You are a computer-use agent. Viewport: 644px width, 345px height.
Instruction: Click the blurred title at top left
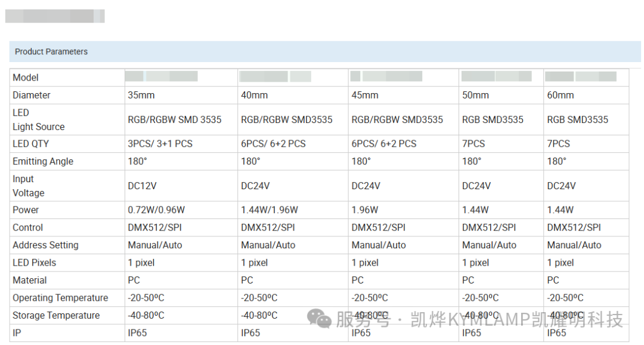point(55,16)
